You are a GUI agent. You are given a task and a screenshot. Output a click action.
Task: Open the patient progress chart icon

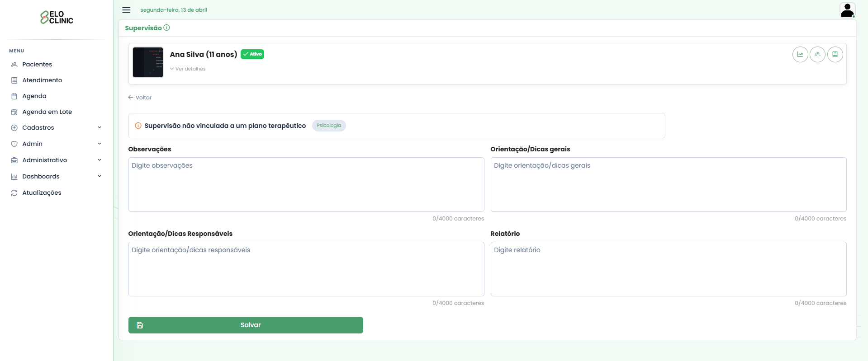tap(800, 55)
